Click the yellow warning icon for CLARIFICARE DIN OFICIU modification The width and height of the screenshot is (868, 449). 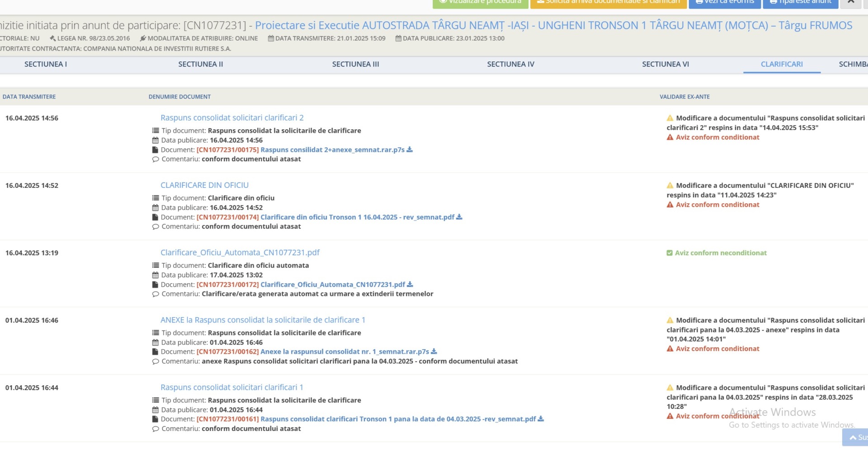pos(670,185)
